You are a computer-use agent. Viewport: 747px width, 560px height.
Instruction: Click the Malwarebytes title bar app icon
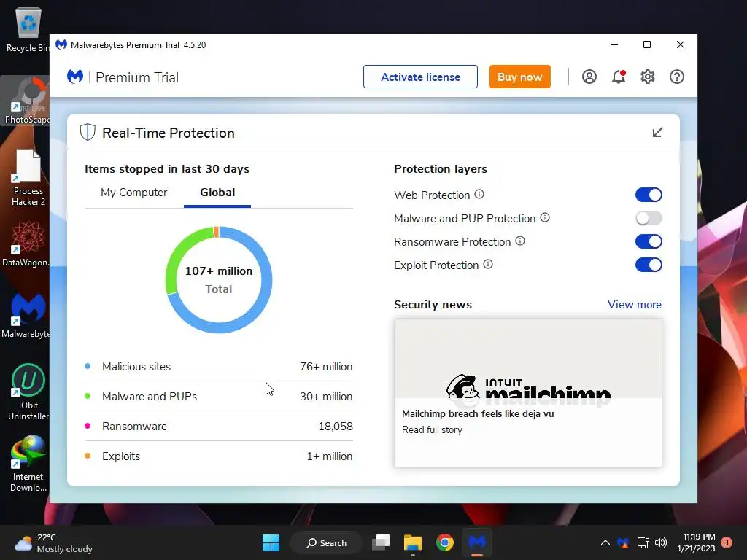click(61, 44)
